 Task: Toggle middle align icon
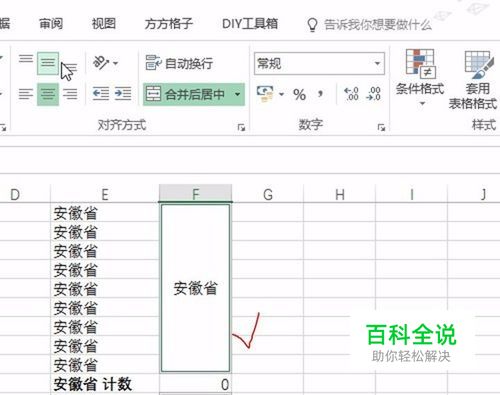tap(48, 63)
